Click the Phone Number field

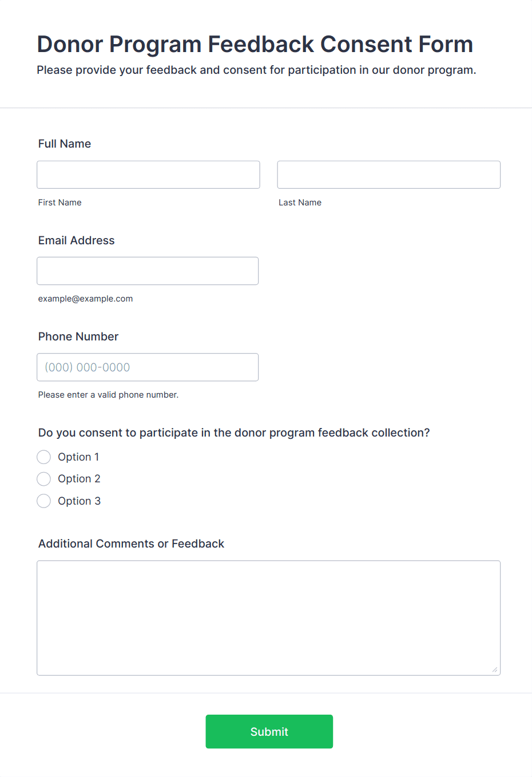[x=148, y=367]
